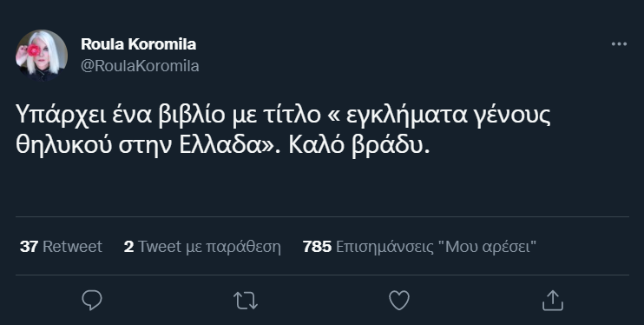This screenshot has height=325, width=644.
Task: Select the Μου αρέσει label text
Action: [x=487, y=247]
